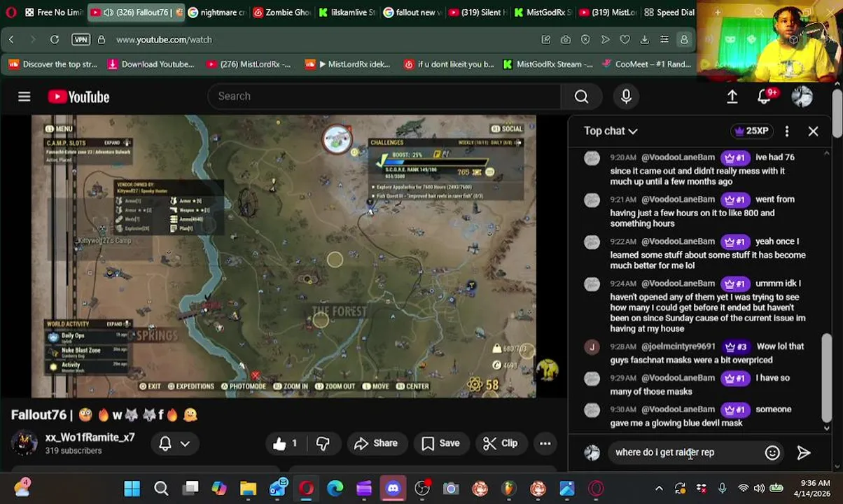The width and height of the screenshot is (843, 504).
Task: Start voice search with microphone icon
Action: pos(626,97)
